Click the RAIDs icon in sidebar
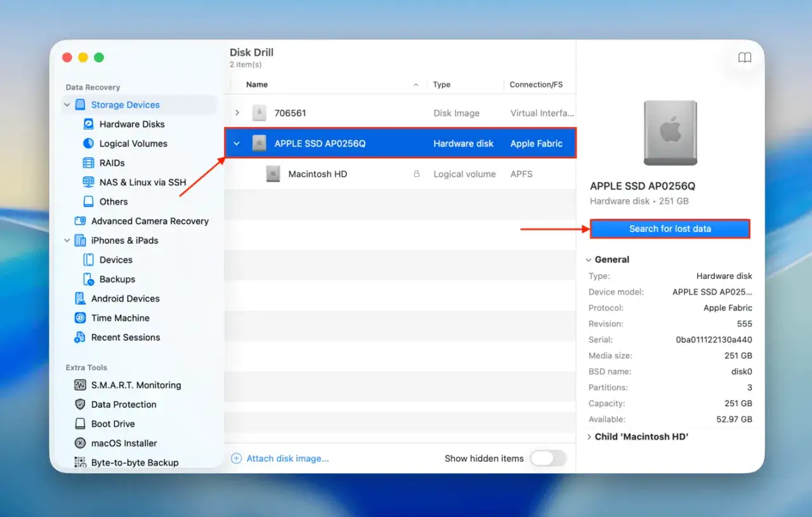The width and height of the screenshot is (812, 517). click(88, 163)
